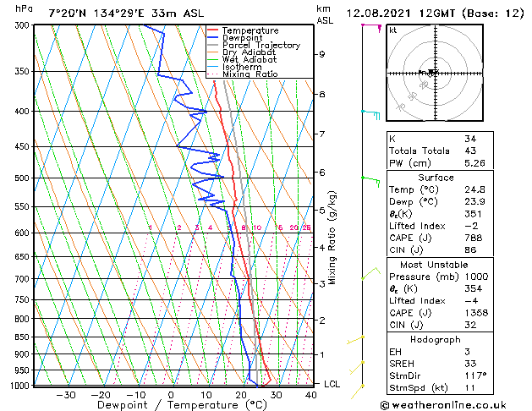Click the 9 km altitude tick label
Screen dimensions: 532x411
[x=321, y=54]
